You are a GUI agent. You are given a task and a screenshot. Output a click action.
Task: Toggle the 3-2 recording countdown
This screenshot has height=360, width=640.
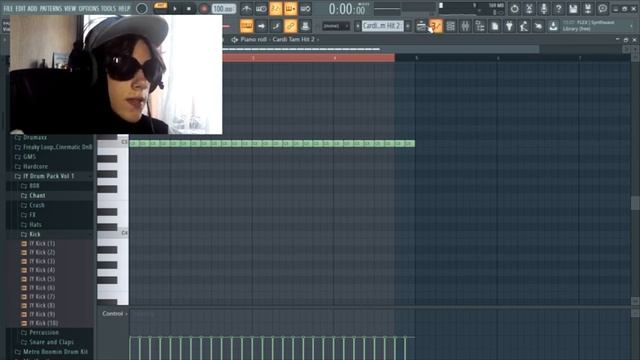(276, 9)
